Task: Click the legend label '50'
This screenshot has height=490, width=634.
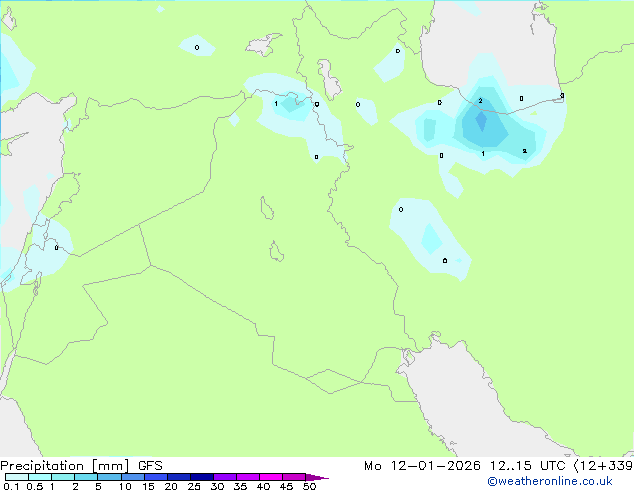Action: (309, 486)
